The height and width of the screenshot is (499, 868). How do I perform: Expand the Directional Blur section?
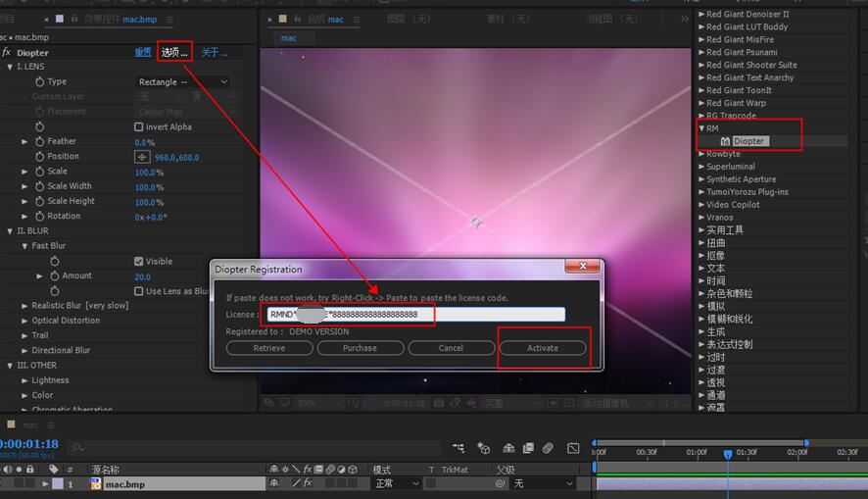click(24, 351)
